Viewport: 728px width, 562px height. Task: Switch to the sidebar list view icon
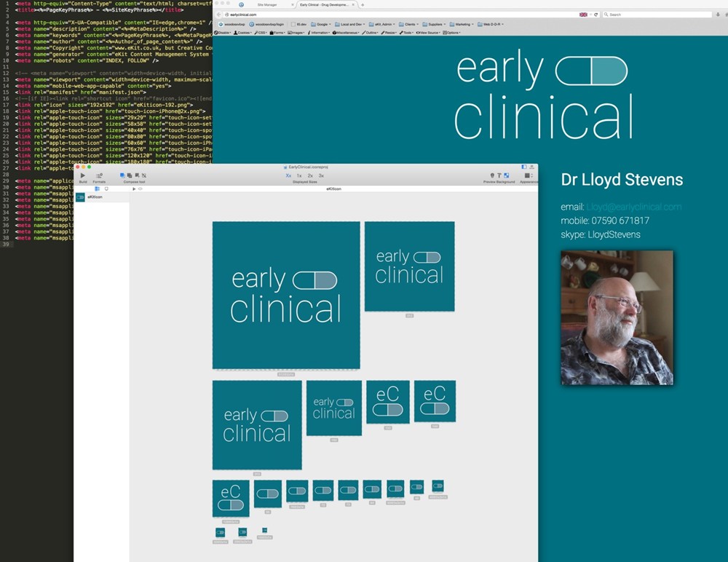pos(97,189)
